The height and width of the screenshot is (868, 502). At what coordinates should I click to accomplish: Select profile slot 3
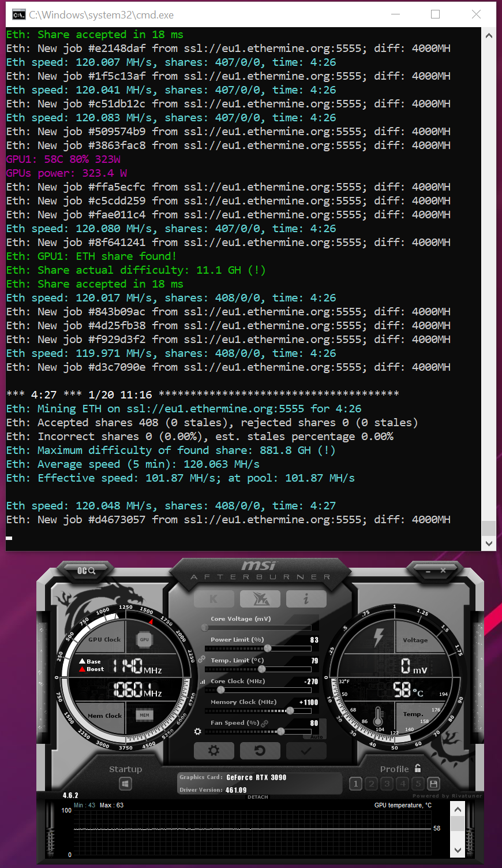[x=387, y=784]
